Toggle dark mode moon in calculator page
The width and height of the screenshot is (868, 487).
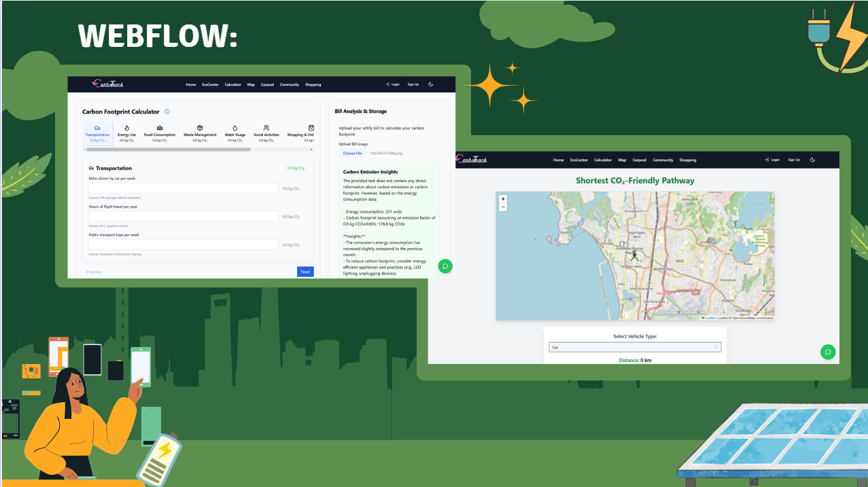pyautogui.click(x=431, y=84)
